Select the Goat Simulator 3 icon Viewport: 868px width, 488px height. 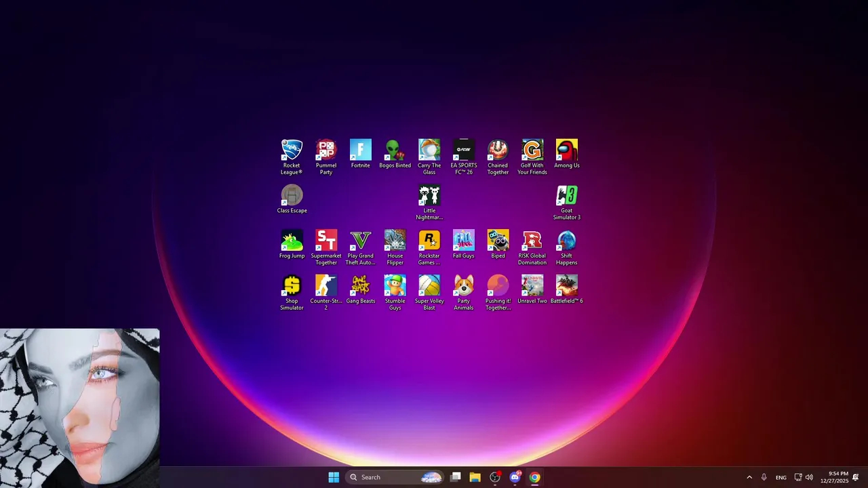coord(567,203)
